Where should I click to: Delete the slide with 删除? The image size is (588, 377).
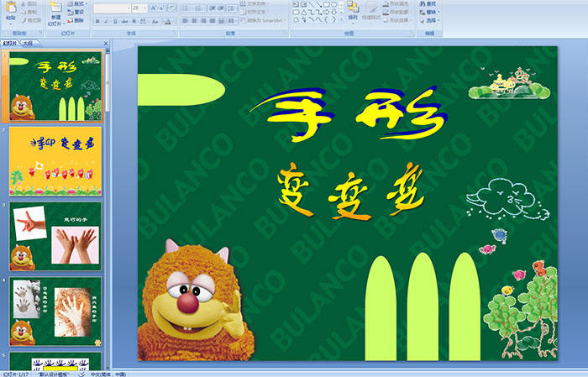(x=75, y=20)
